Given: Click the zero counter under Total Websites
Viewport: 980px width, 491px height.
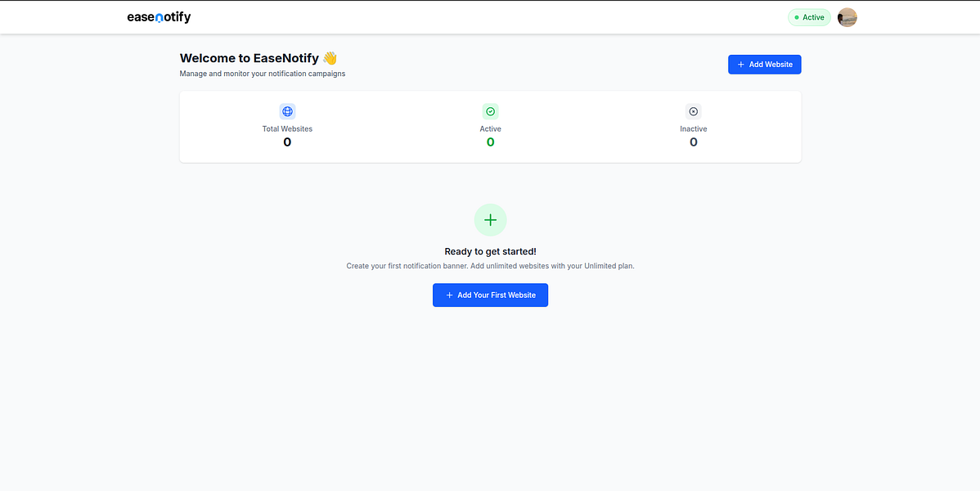Looking at the screenshot, I should pos(287,142).
